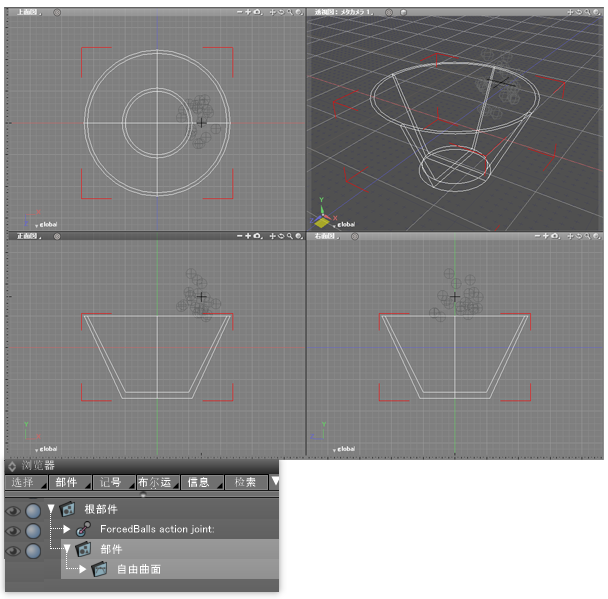Select the pan tool in top view header

(x=272, y=12)
